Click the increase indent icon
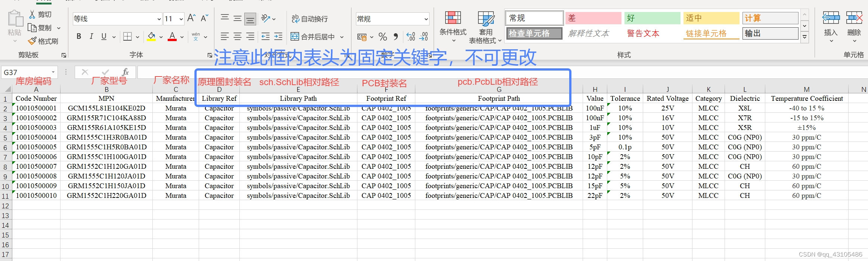The image size is (868, 261). (x=278, y=36)
